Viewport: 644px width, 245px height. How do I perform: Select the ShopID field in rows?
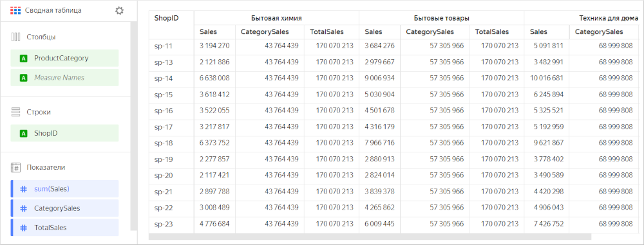[x=64, y=133]
